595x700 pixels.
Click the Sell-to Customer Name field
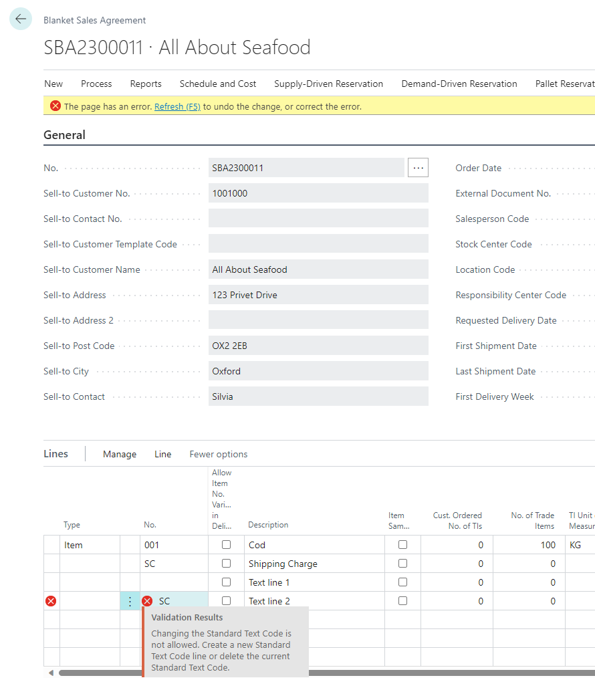318,269
